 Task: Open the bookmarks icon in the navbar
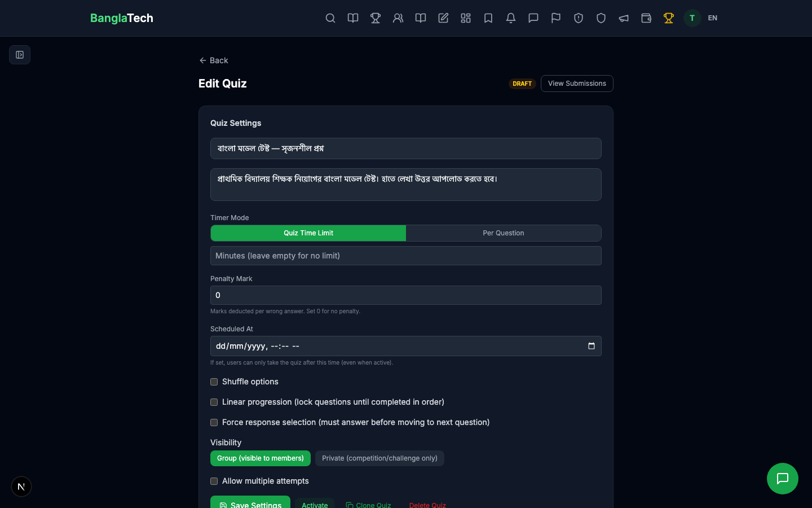click(x=488, y=18)
